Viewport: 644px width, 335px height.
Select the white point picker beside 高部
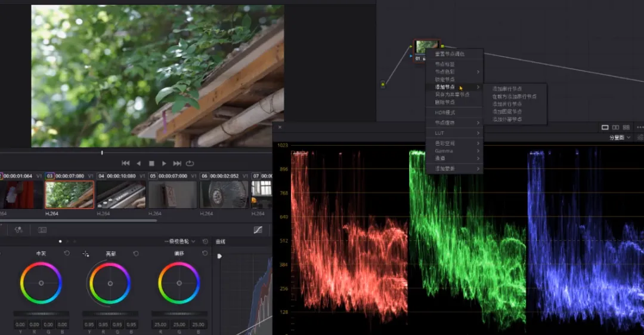coord(86,254)
